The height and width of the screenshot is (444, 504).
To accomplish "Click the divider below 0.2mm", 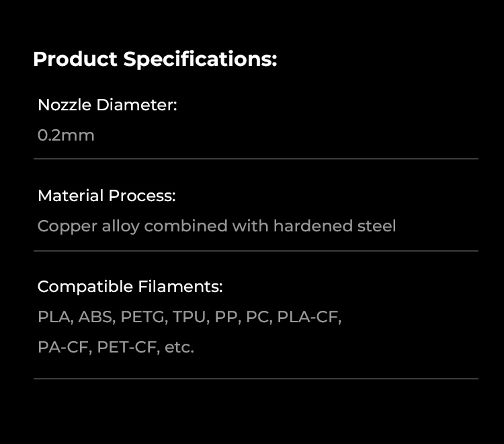I will click(255, 159).
